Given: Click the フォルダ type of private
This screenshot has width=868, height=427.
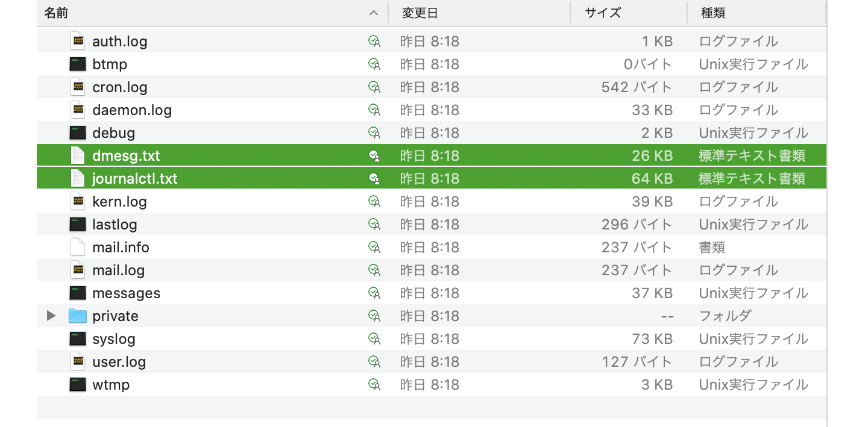Looking at the screenshot, I should click(x=725, y=316).
